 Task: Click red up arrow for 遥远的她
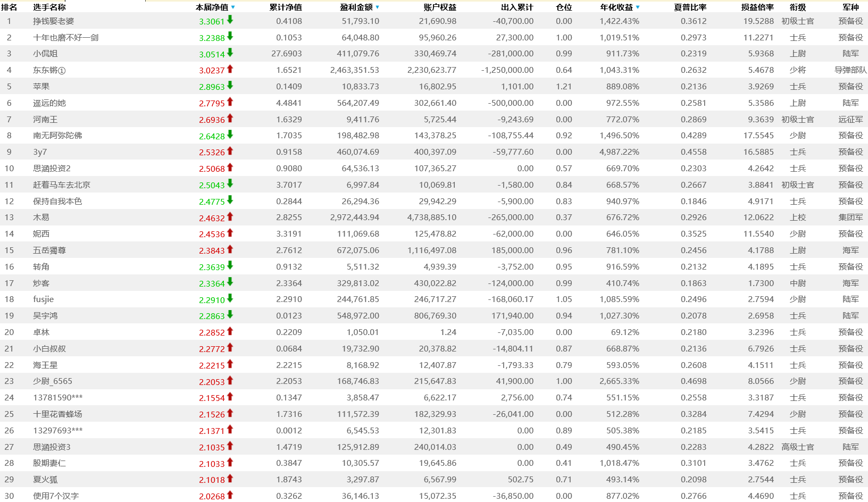coord(230,102)
